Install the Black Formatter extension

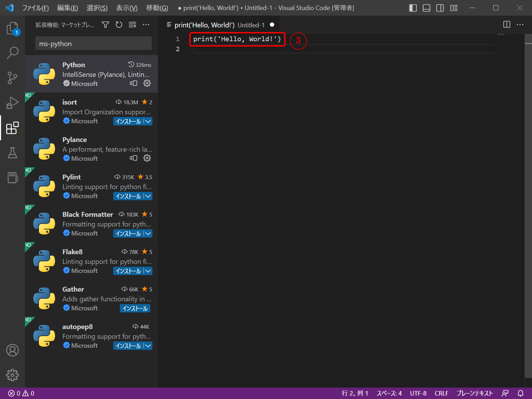click(x=128, y=233)
